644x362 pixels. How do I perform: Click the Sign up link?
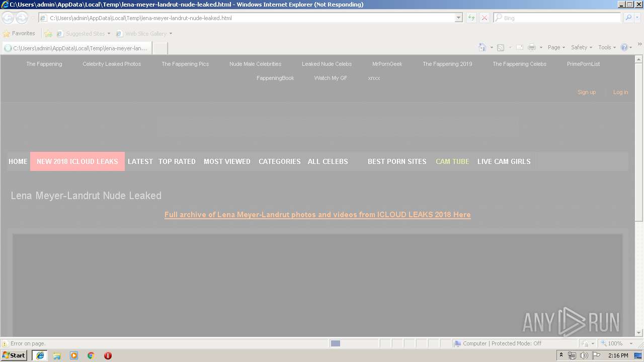tap(587, 92)
